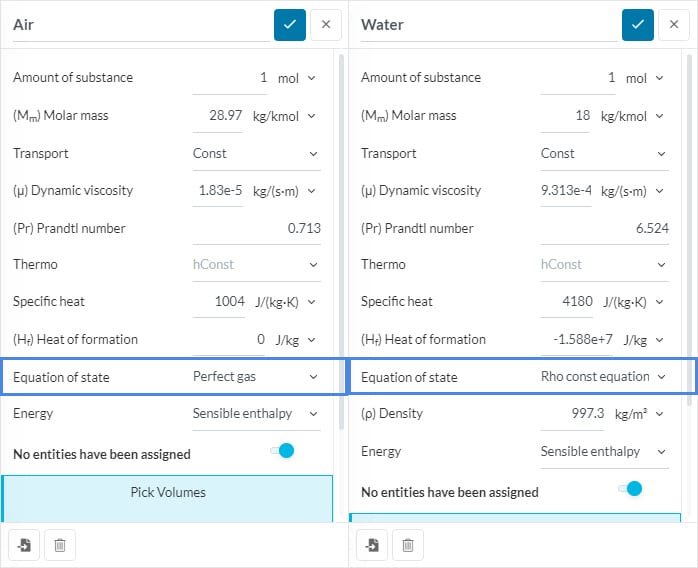Toggle Air entity assignment switch

click(282, 452)
